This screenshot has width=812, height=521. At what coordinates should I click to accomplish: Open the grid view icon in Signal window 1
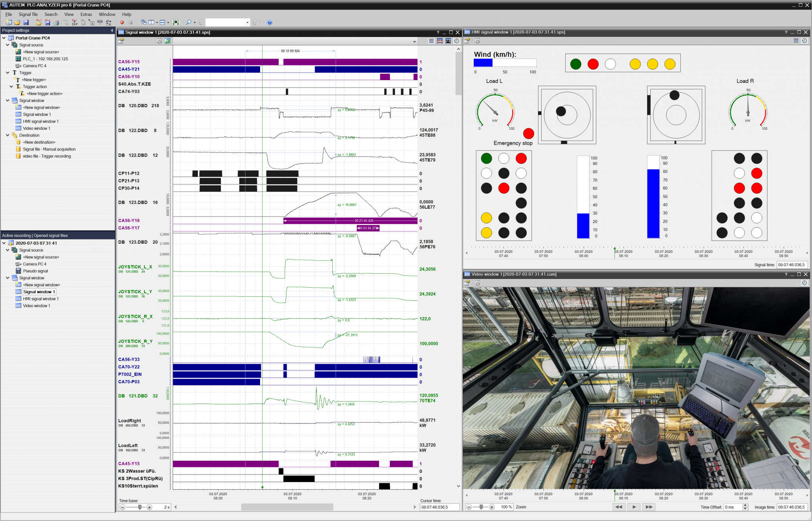pyautogui.click(x=431, y=41)
